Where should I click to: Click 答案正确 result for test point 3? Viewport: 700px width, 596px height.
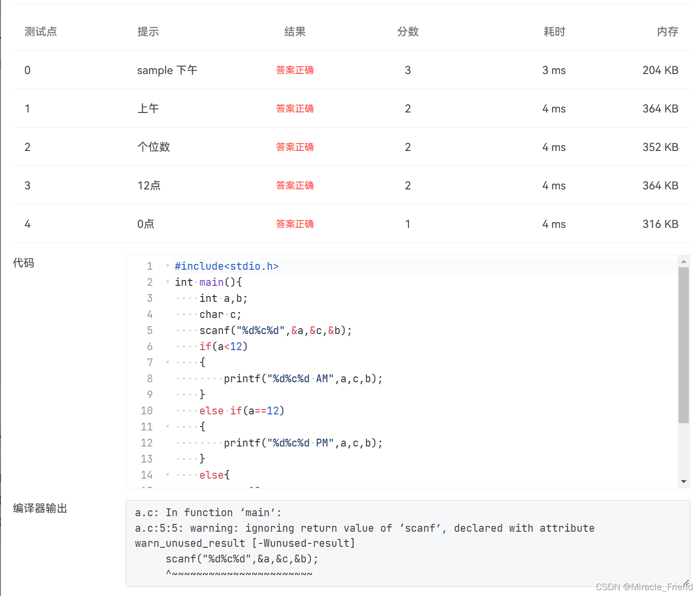(x=295, y=185)
